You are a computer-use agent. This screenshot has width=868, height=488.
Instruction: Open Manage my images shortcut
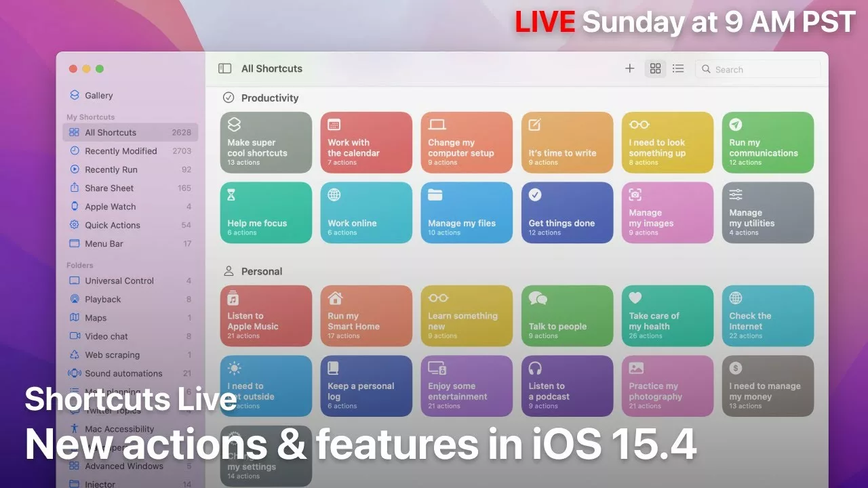[x=668, y=212]
